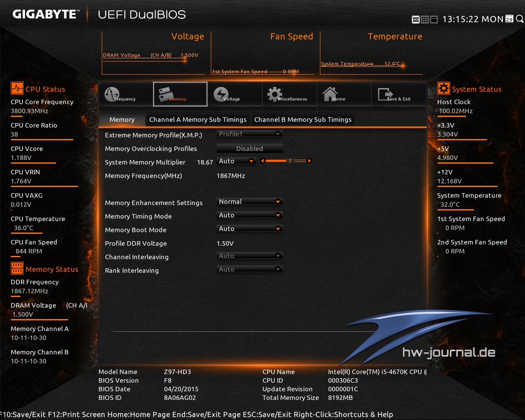This screenshot has width=525, height=420.
Task: Open the Frequency settings section
Action: [125, 94]
